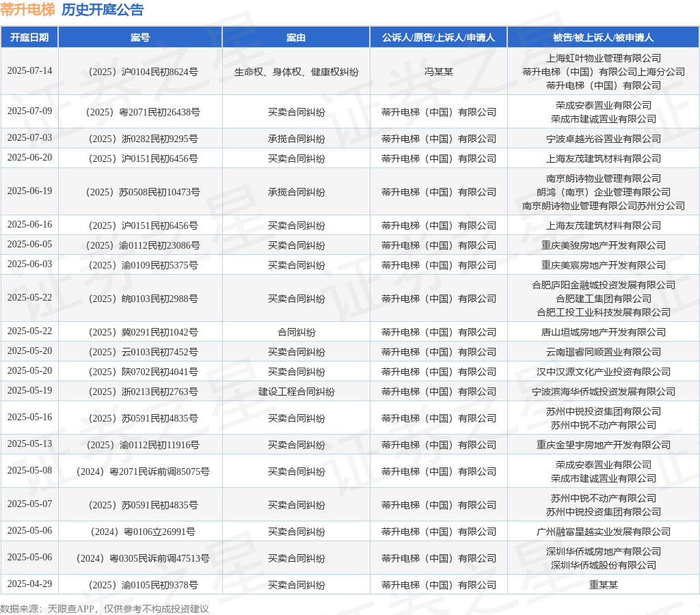Click defendant 深圳华侨城股份有限公司
The height and width of the screenshot is (615, 700).
click(x=604, y=565)
